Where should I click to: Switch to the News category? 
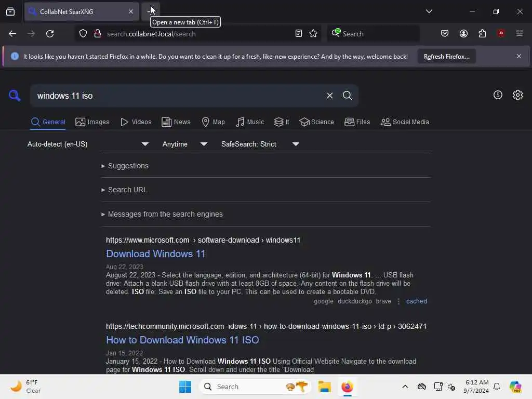point(176,122)
